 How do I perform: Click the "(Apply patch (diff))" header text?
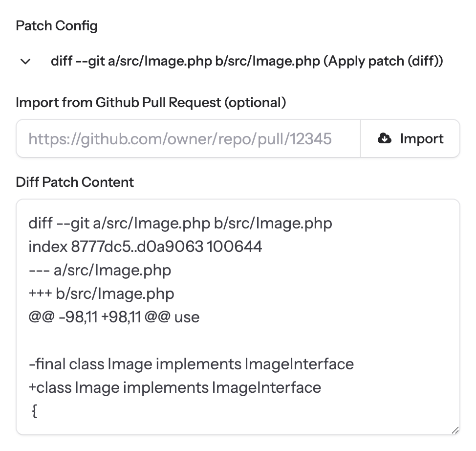coord(383,61)
